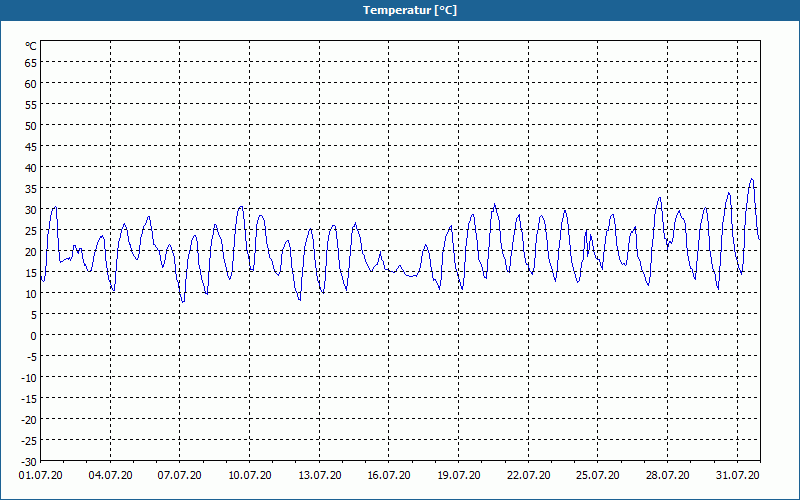Click the 16.07.20 date label
This screenshot has width=800, height=500.
389,476
